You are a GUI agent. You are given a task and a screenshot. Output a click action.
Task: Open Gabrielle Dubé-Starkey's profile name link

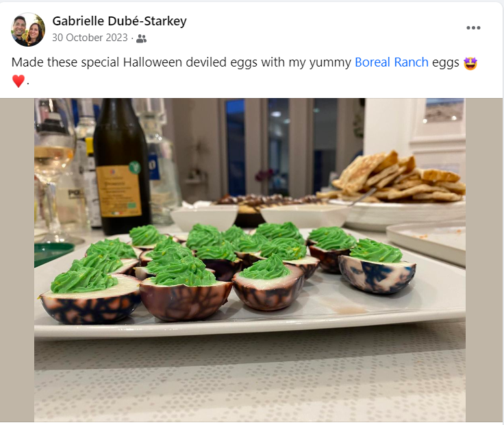tap(119, 21)
